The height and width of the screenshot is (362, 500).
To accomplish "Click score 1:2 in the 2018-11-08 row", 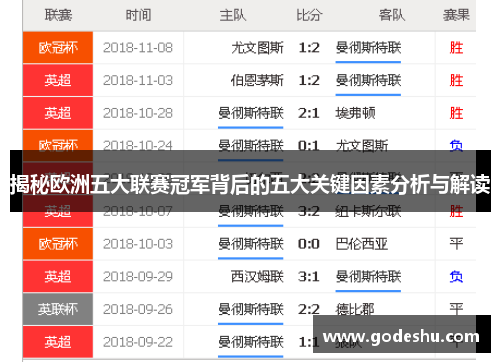I will 309,48.
